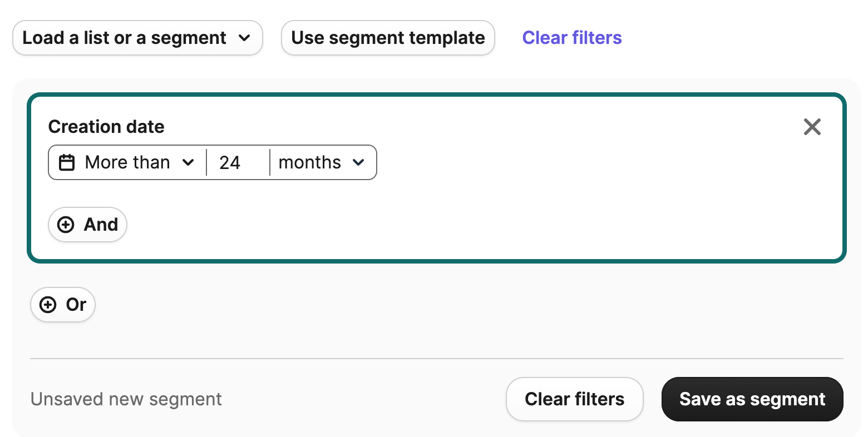Add an Or filter group

point(63,305)
